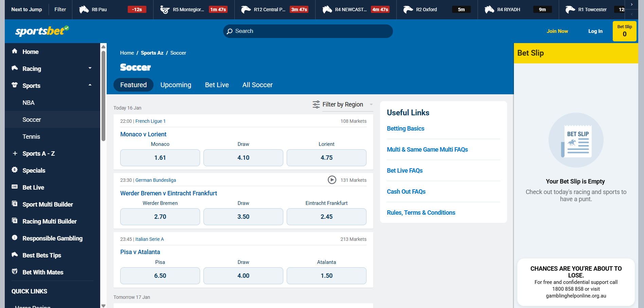The height and width of the screenshot is (308, 644).
Task: Click the Specials badge icon
Action: 15,170
